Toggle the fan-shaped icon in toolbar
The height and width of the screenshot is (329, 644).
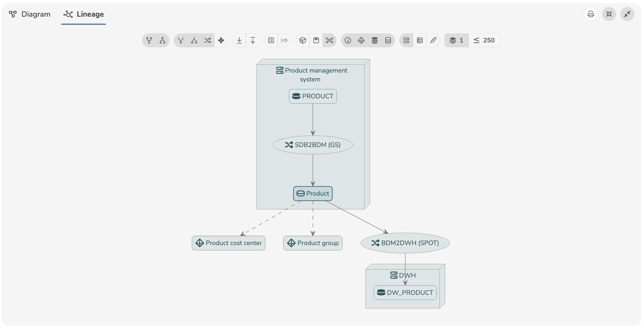click(x=221, y=40)
